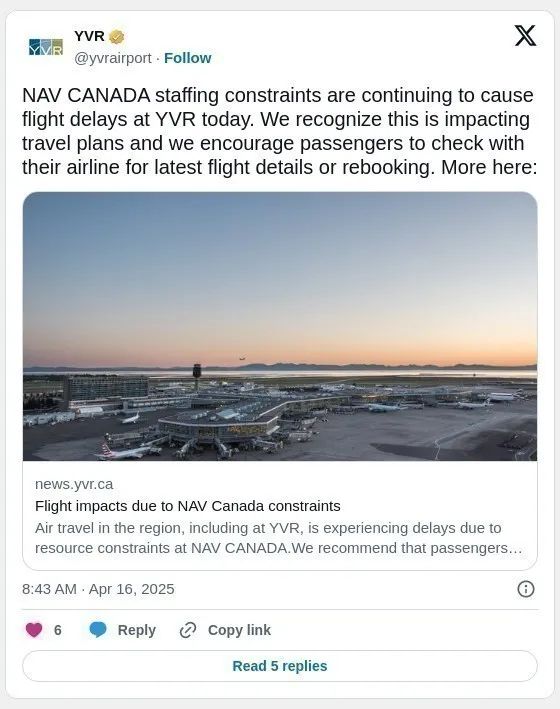
Task: Follow the @yvrairport account
Action: click(x=187, y=58)
